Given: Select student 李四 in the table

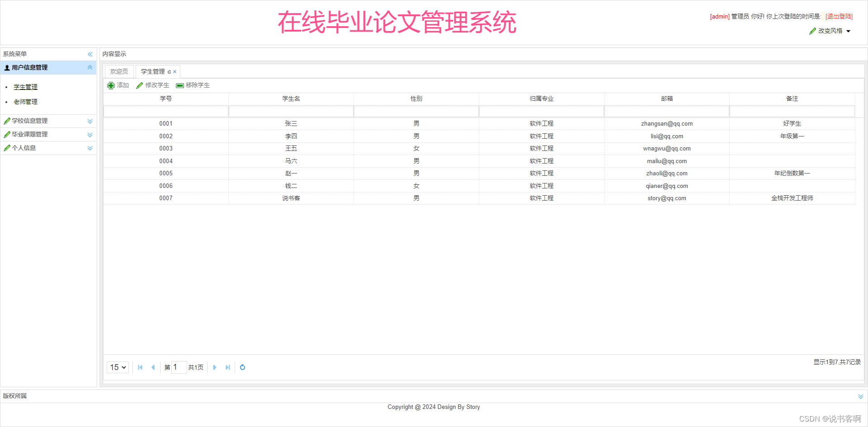Looking at the screenshot, I should click(291, 136).
